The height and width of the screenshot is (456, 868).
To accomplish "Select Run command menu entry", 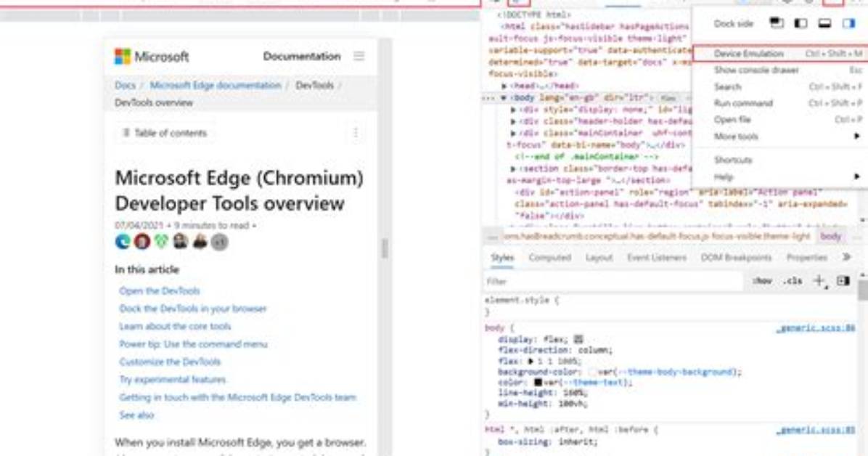I will pos(780,103).
